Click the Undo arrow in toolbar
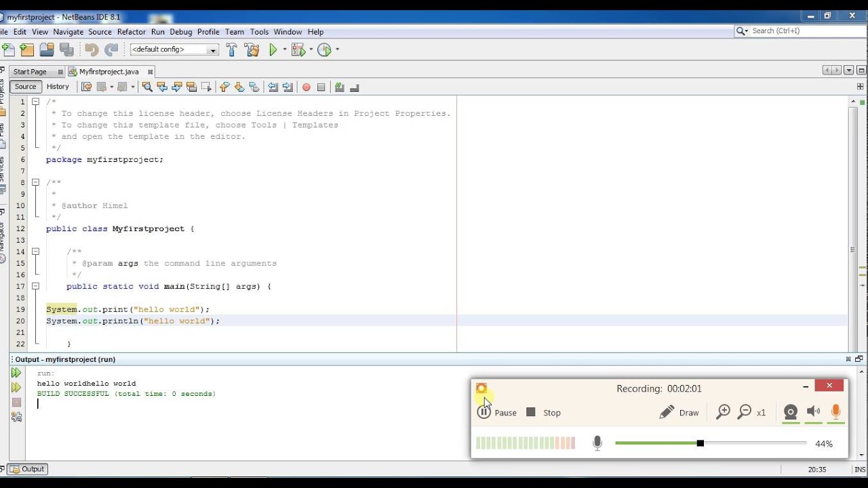Image resolution: width=868 pixels, height=488 pixels. coord(92,49)
